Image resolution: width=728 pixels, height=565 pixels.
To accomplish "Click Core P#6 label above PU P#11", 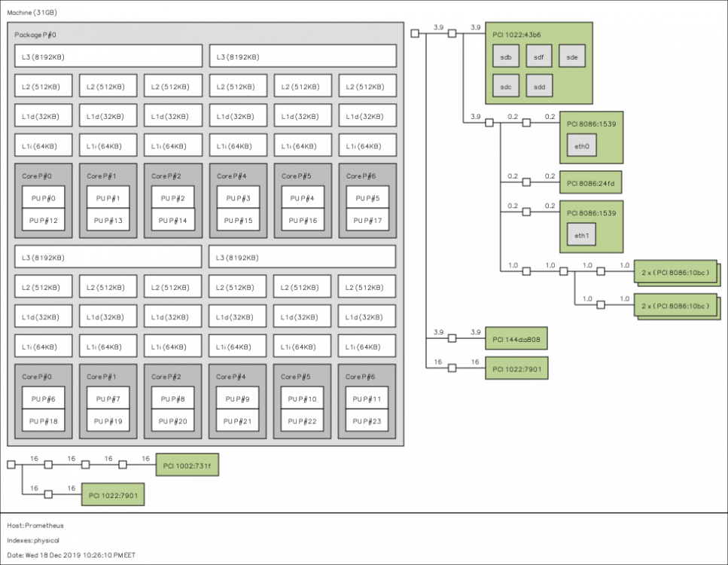I will pyautogui.click(x=361, y=377).
